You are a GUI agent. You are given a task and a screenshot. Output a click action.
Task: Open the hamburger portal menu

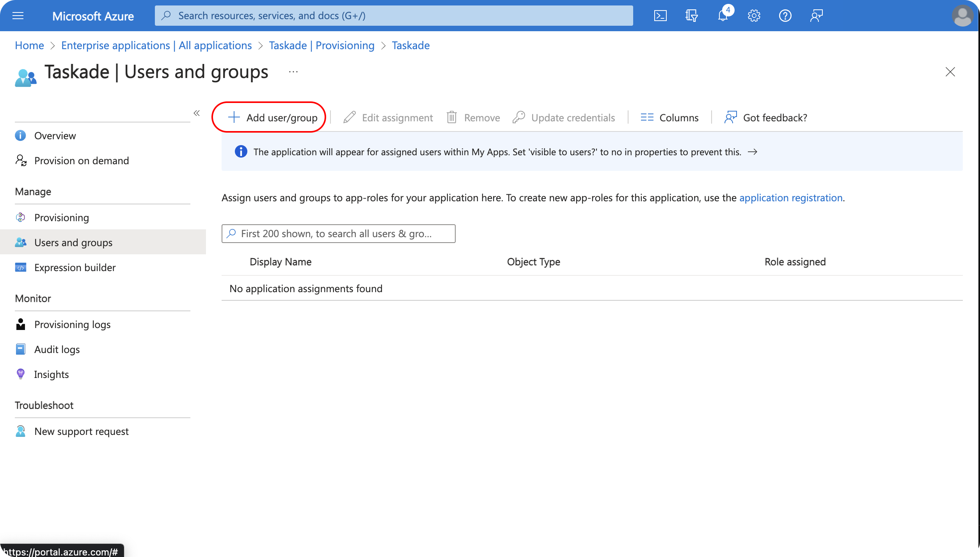coord(18,16)
